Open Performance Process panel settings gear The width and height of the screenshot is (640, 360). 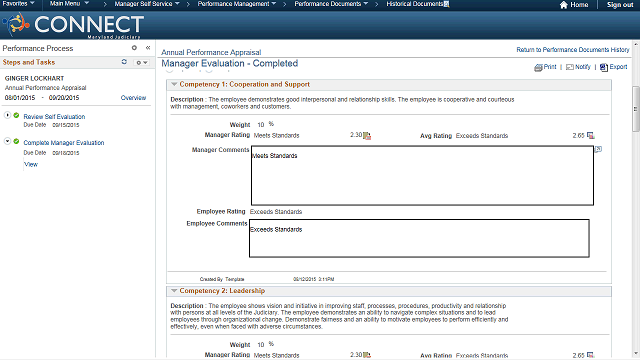pos(134,48)
